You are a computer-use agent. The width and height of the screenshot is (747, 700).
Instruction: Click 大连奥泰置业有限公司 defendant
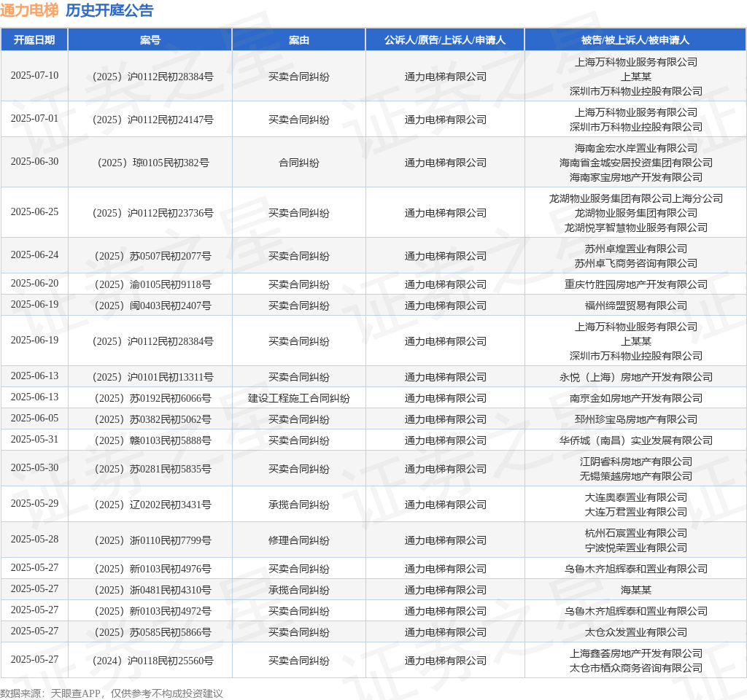(x=635, y=497)
